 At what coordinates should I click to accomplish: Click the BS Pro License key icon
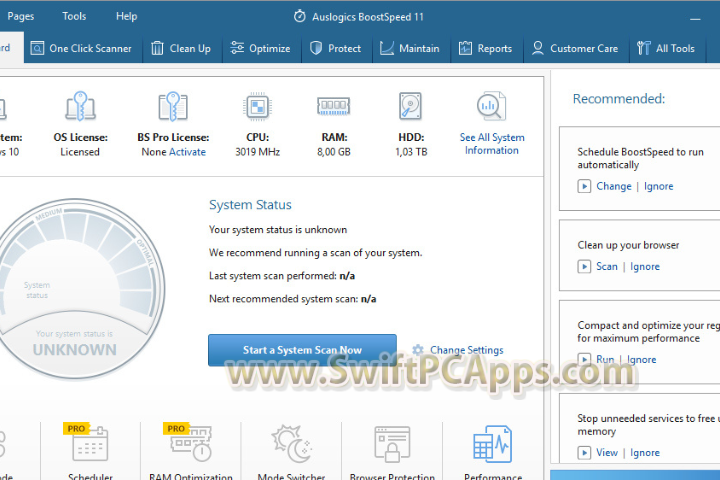coord(173,106)
